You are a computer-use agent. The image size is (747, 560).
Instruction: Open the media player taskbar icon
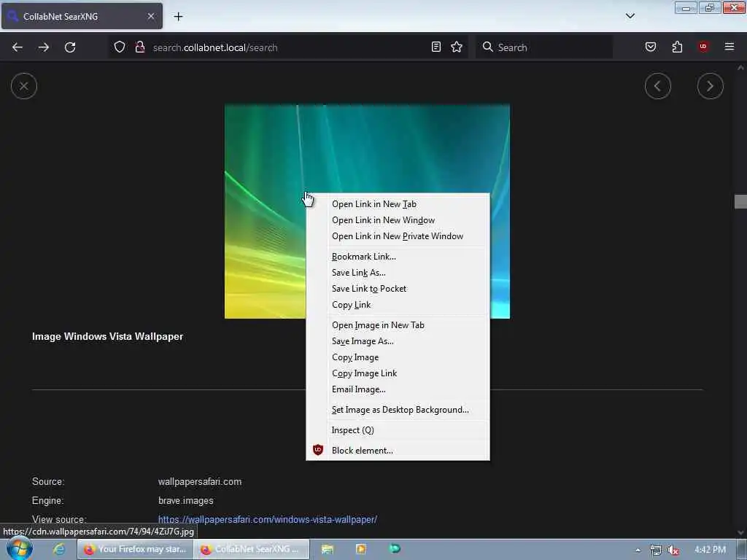click(x=361, y=549)
